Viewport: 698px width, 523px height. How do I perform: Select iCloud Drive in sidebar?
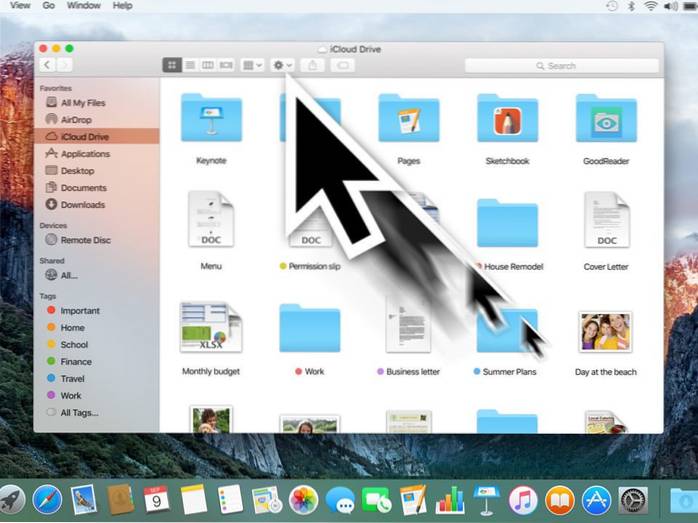pos(97,137)
